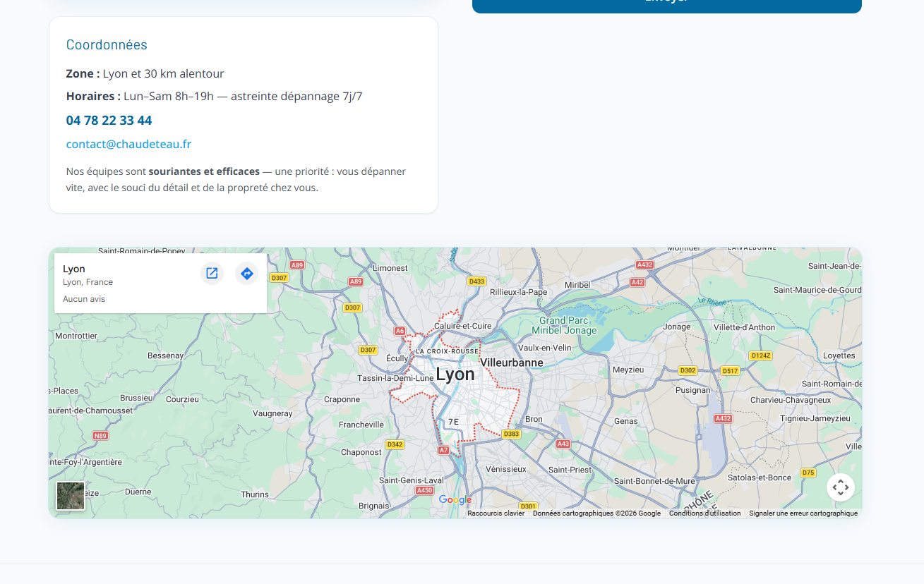Click Données cartographiques ©2026 Google text
This screenshot has height=584, width=924.
[596, 513]
